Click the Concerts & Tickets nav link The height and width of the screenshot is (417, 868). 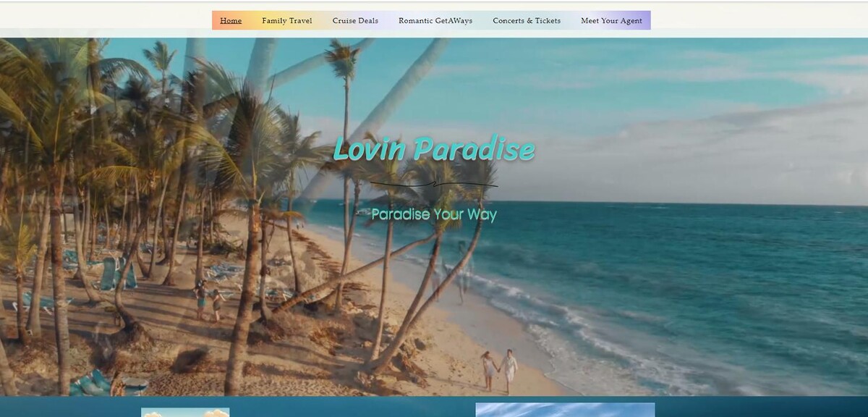pyautogui.click(x=527, y=20)
